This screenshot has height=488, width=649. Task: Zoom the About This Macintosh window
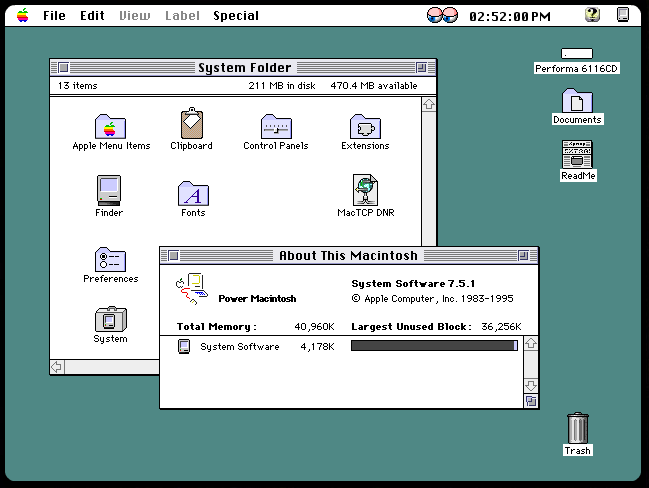pyautogui.click(x=523, y=255)
